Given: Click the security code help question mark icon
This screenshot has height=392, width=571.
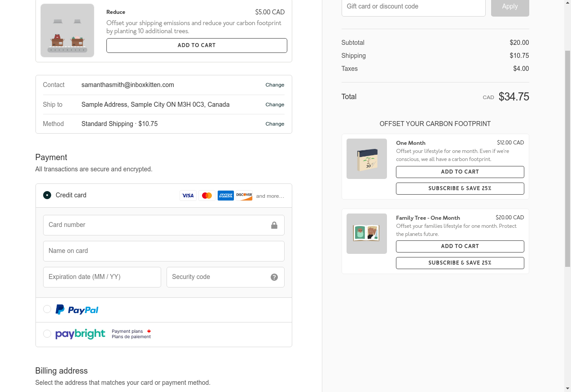Looking at the screenshot, I should pyautogui.click(x=274, y=277).
